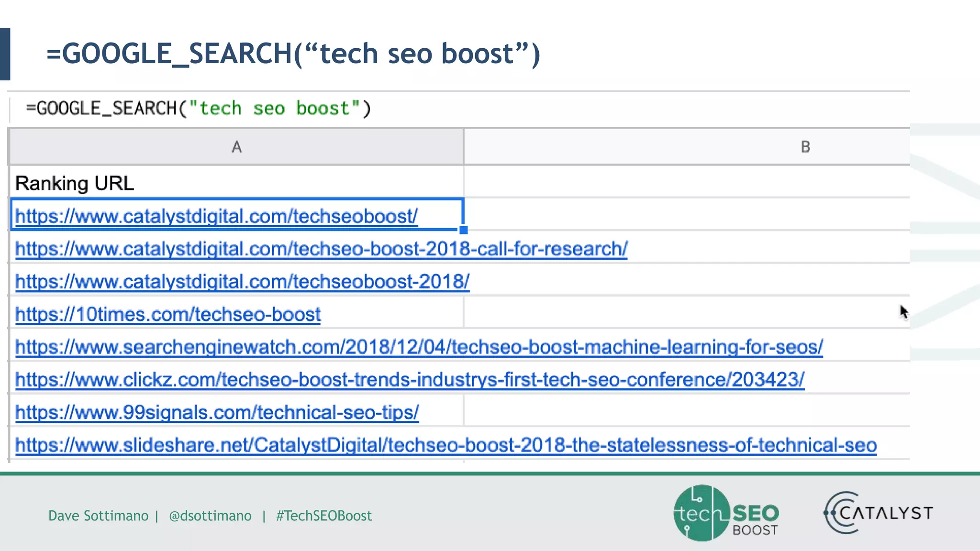Open the searchenginewatch.com machine-learning-for-seos link
980x551 pixels.
(419, 347)
